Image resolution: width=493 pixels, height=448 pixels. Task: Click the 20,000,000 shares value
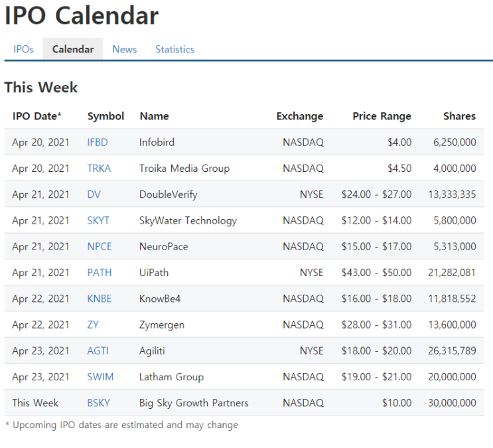pos(452,377)
